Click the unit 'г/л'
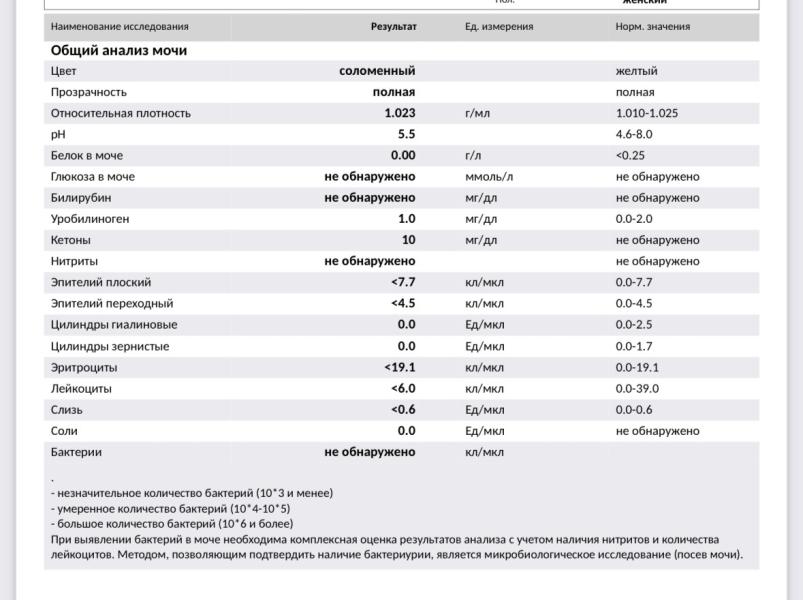This screenshot has width=803, height=600. 473,156
